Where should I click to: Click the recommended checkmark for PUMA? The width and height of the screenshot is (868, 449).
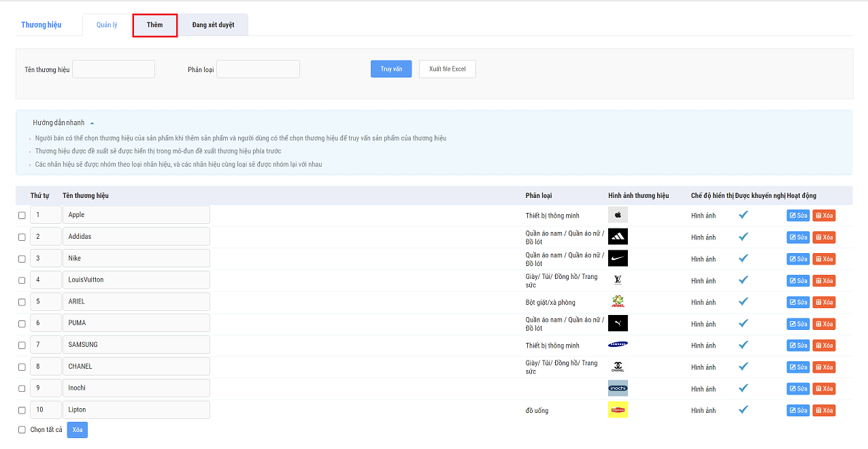click(x=744, y=323)
